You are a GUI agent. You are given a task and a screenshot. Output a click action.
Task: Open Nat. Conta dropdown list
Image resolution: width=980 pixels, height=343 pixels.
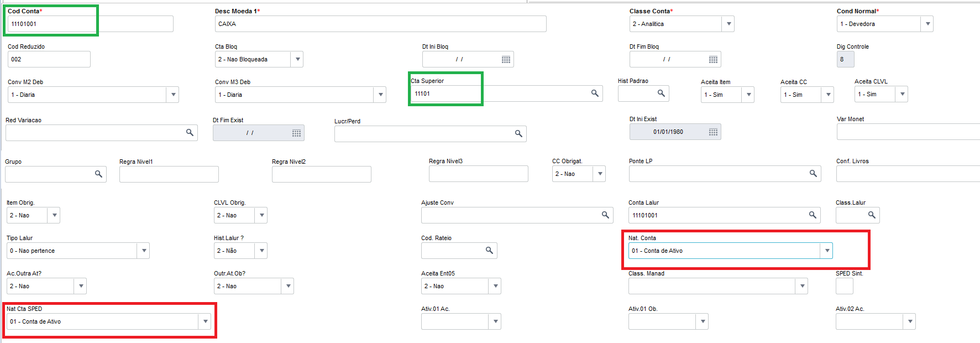coord(827,251)
